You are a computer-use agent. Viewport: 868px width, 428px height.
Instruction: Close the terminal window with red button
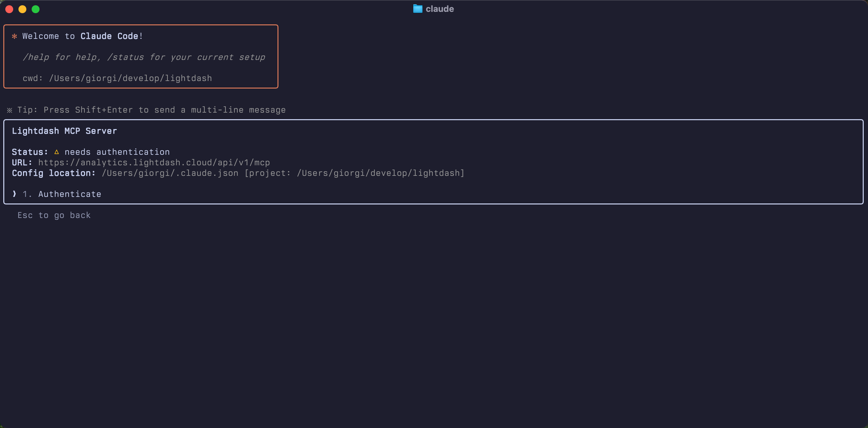coord(10,9)
